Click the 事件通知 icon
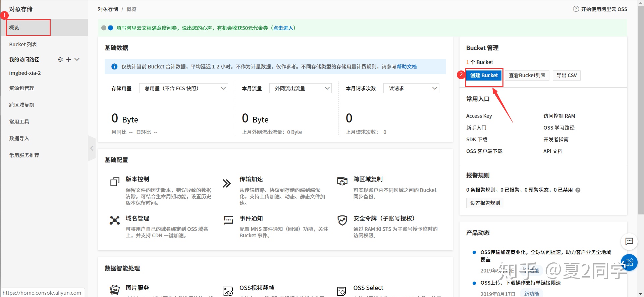Viewport: 644px width, 297px height. (x=228, y=220)
